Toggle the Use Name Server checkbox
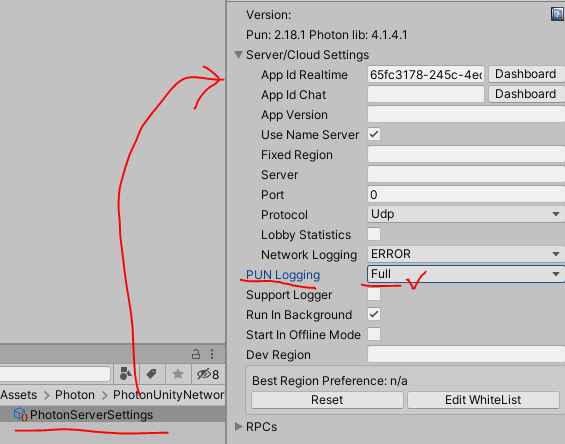Image resolution: width=565 pixels, height=444 pixels. [x=374, y=134]
